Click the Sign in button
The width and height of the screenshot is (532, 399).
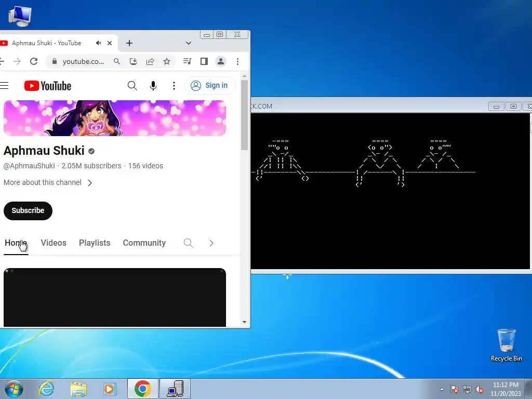pos(210,86)
